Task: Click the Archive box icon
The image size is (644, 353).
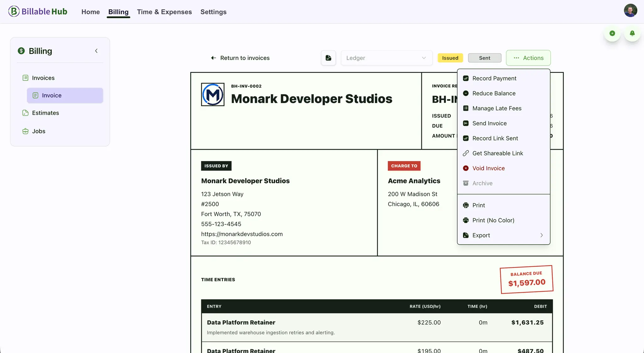Action: pos(466,183)
